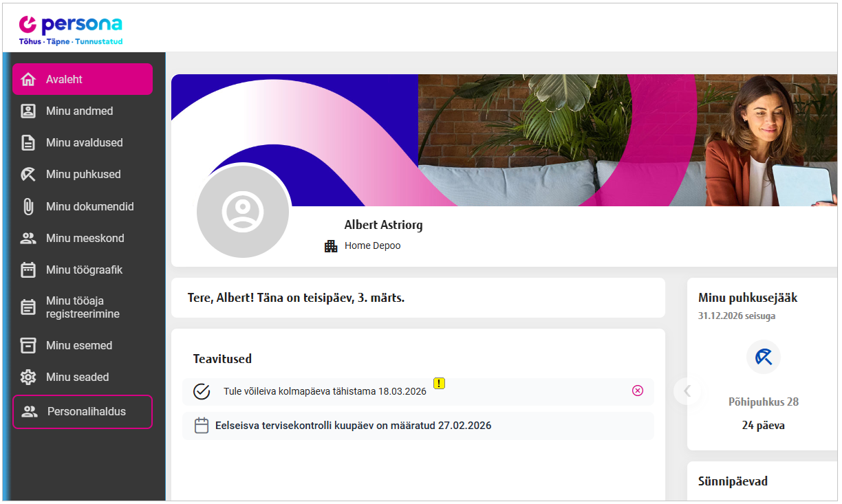This screenshot has height=504, width=842.
Task: Click the Avaleht home icon
Action: tap(28, 79)
